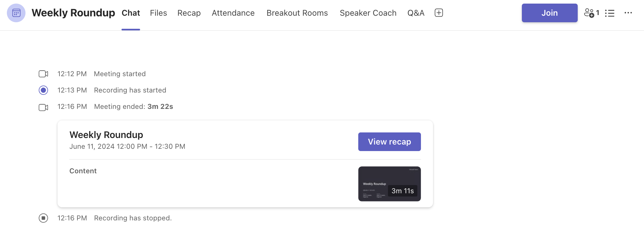Click the camera icon next to Meeting ended
The image size is (644, 240).
tap(43, 107)
